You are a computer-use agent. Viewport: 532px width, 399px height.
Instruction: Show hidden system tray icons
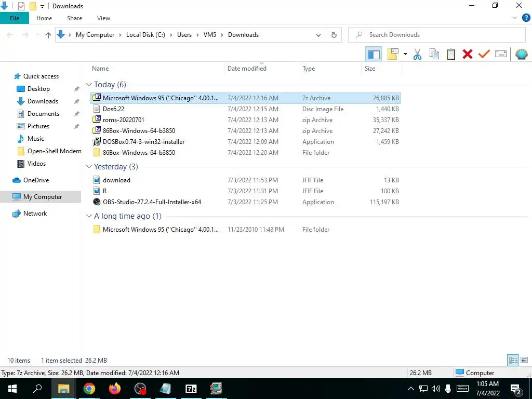coord(410,389)
